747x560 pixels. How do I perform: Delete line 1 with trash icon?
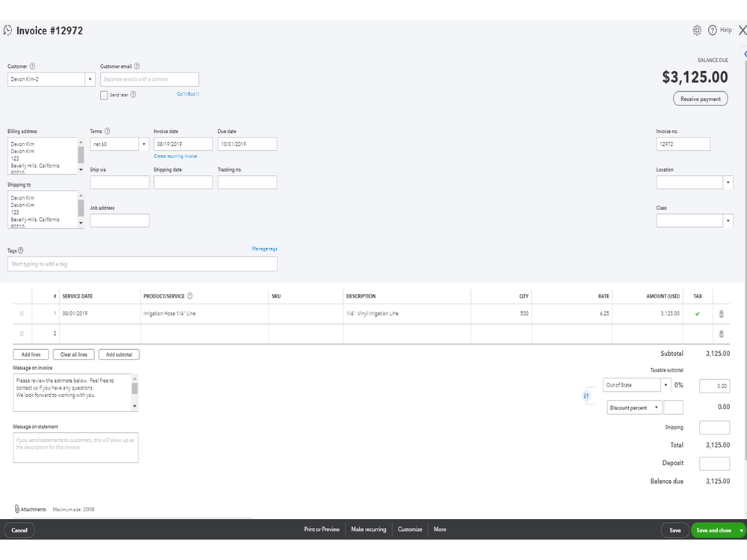pyautogui.click(x=721, y=314)
